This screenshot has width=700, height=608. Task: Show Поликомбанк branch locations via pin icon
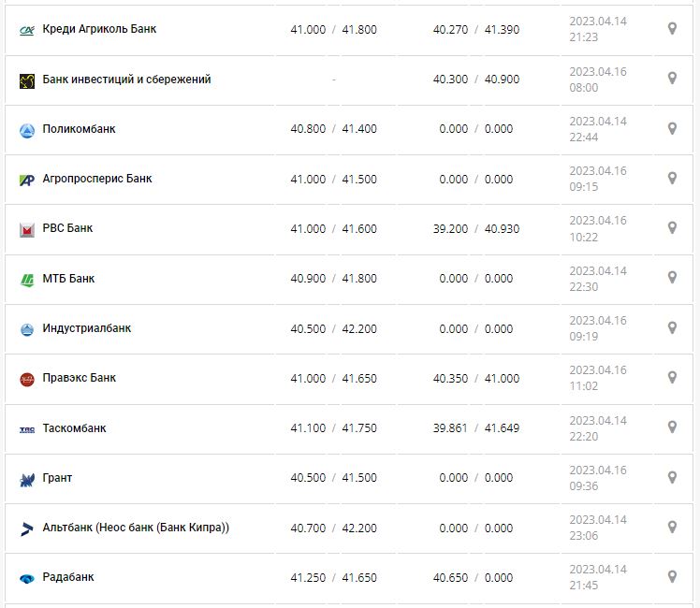(672, 128)
